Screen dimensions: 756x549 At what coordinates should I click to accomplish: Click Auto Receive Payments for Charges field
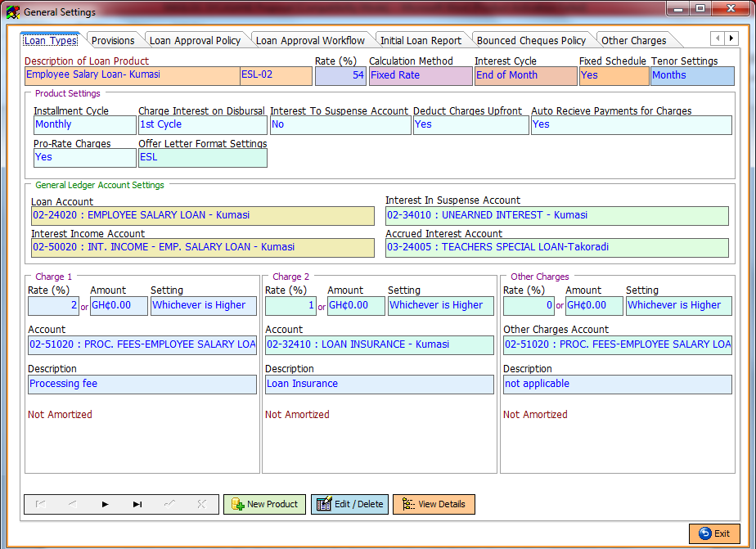click(632, 125)
